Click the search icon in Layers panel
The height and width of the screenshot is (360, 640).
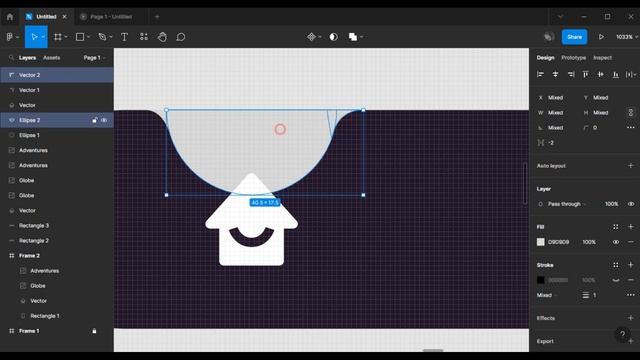[11, 58]
